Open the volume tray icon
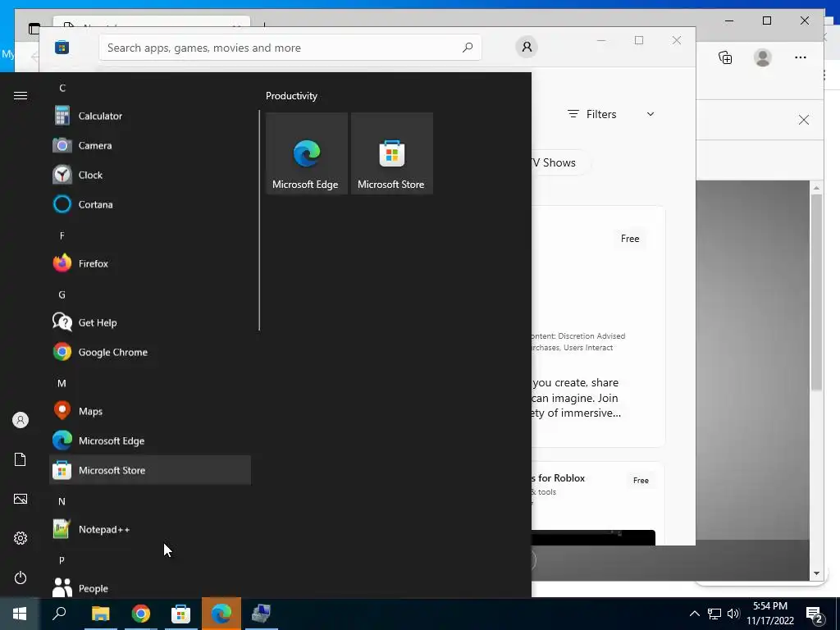Viewport: 840px width, 630px height. (733, 614)
